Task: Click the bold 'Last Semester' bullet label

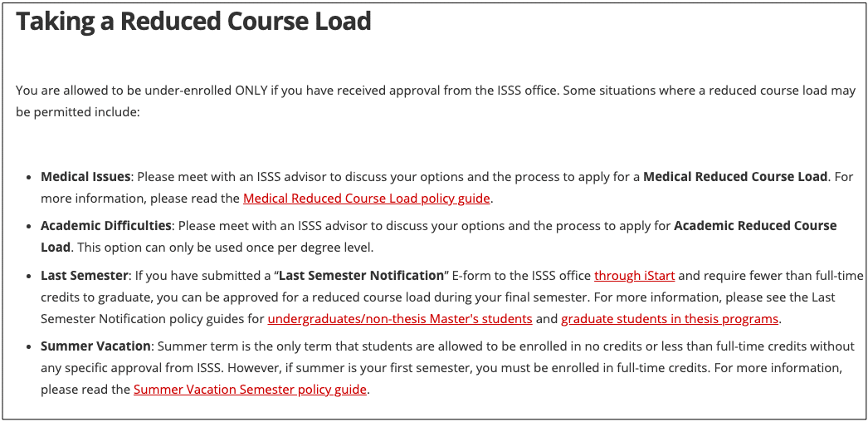Action: pos(85,275)
